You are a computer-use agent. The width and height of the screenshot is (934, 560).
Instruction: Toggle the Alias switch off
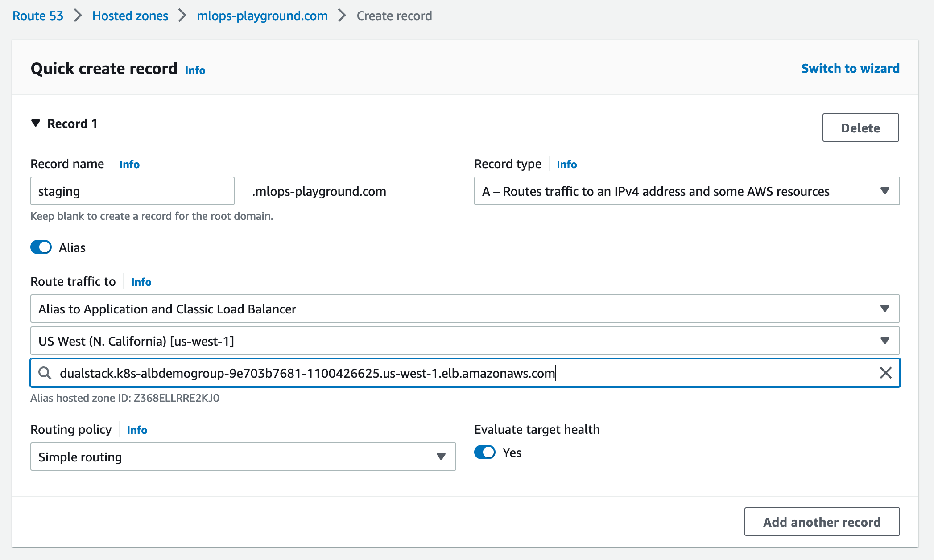[x=41, y=247]
